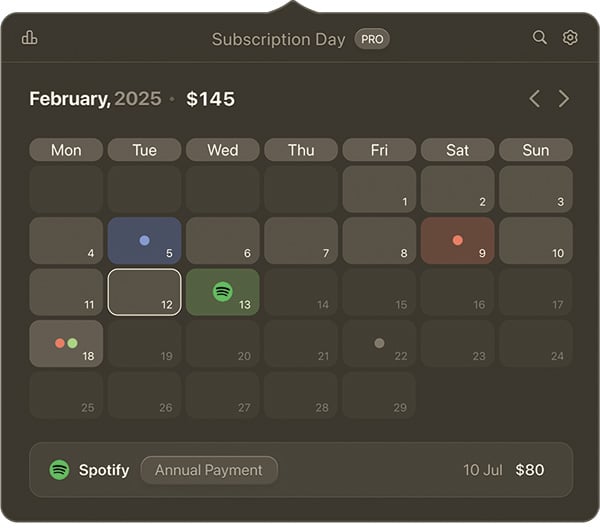This screenshot has width=600, height=529.
Task: Click the Annual Payment tag
Action: [x=209, y=470]
